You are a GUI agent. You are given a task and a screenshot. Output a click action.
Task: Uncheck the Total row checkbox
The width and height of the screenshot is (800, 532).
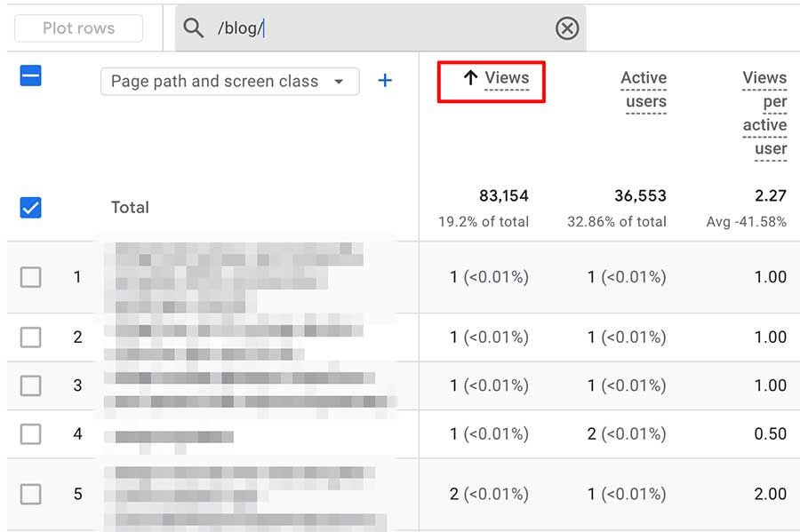(x=30, y=207)
